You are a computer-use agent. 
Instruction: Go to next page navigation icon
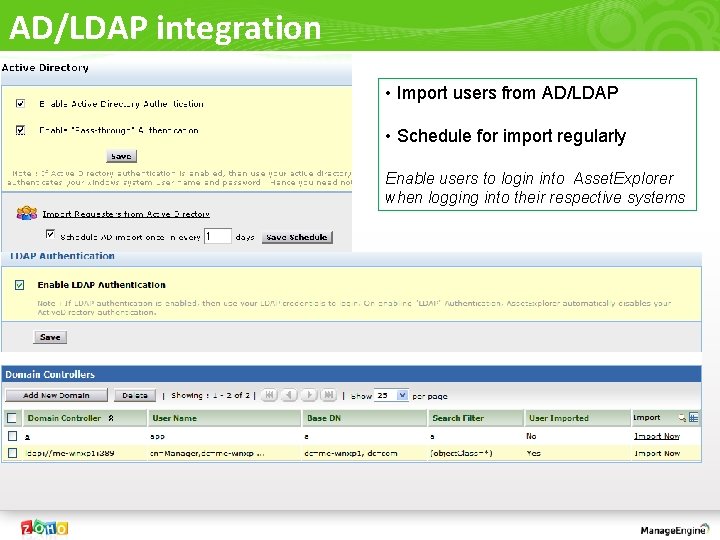point(309,395)
